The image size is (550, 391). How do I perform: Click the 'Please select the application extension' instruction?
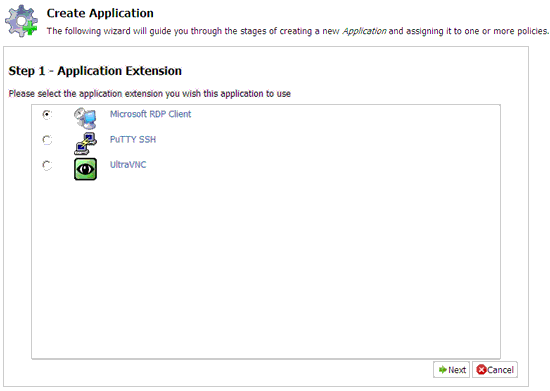click(149, 94)
